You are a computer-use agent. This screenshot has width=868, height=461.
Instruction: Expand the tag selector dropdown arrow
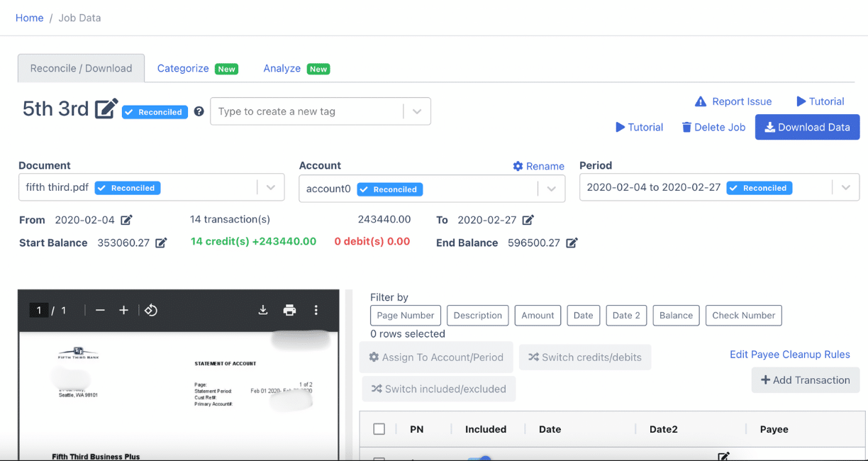click(417, 111)
